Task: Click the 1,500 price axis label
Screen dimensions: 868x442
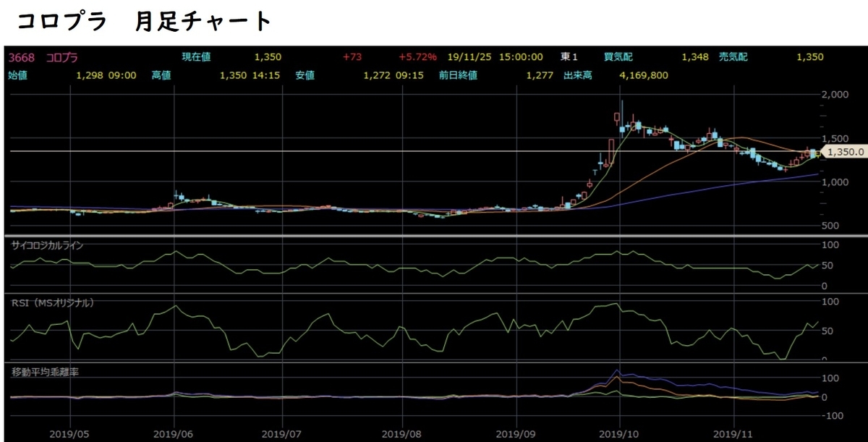Action: (x=835, y=138)
